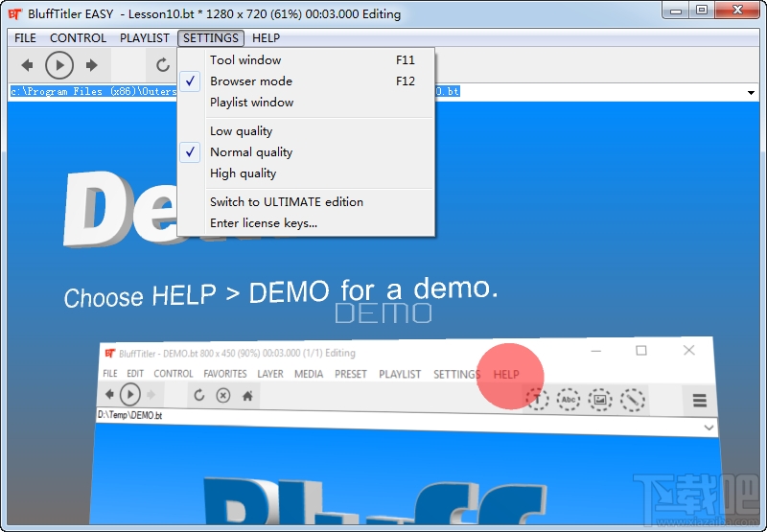
Task: Open the CONTROL menu
Action: pos(78,38)
